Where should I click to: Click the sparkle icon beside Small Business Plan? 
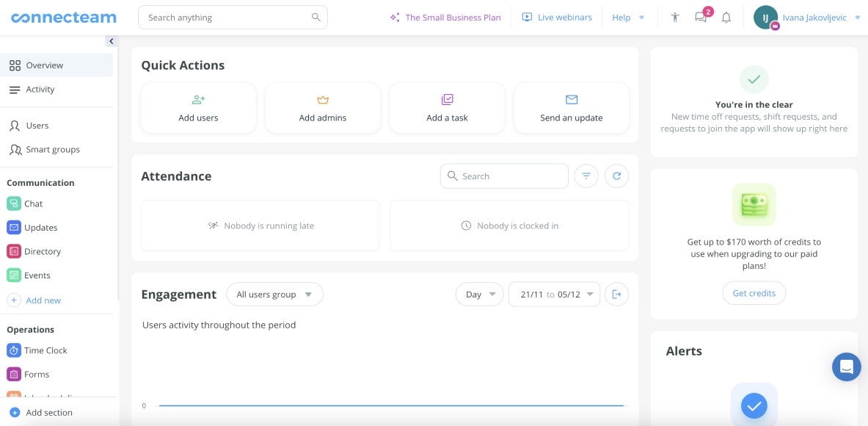(395, 17)
